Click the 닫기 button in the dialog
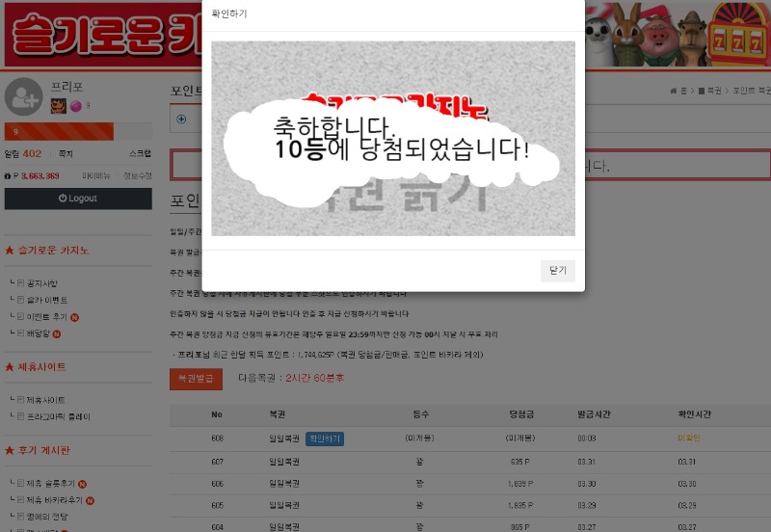 coord(557,271)
